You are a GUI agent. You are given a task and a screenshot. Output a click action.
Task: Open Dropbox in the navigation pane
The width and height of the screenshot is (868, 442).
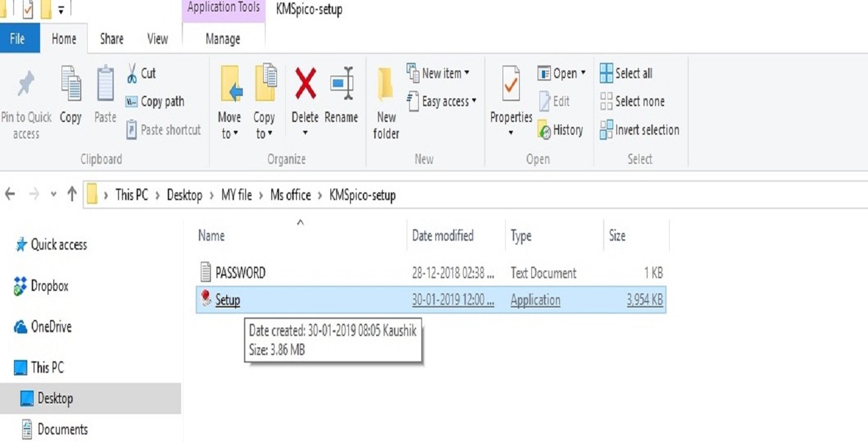pyautogui.click(x=41, y=286)
